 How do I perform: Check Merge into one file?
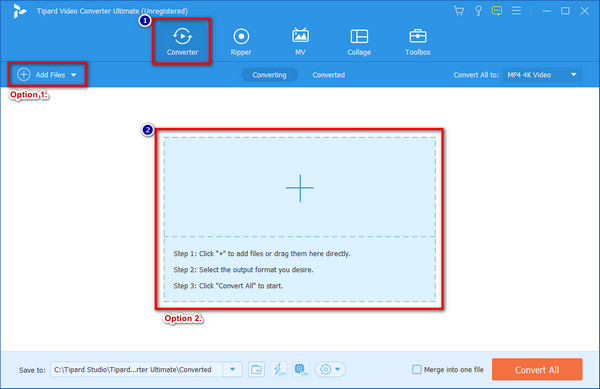[x=417, y=369]
